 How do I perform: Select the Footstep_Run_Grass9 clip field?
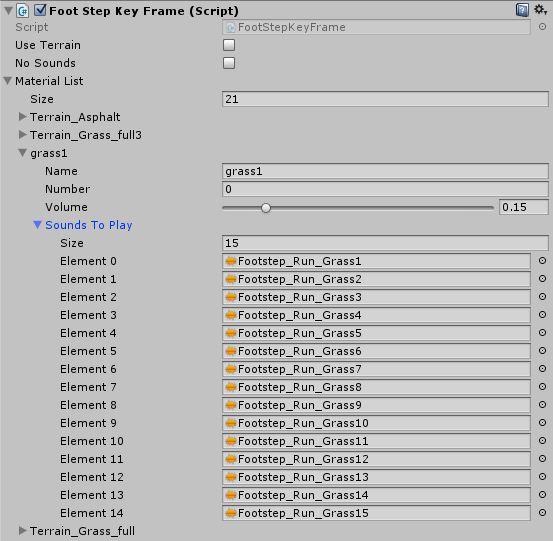[x=376, y=405]
